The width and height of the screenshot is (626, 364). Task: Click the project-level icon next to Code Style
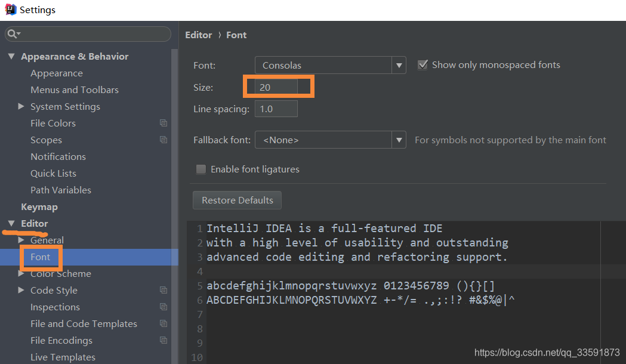164,290
